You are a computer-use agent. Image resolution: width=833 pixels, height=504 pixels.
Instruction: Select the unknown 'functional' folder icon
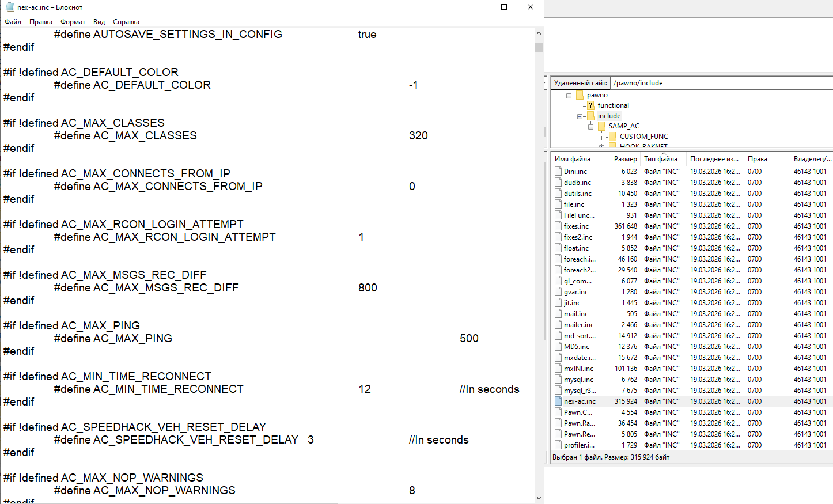590,105
